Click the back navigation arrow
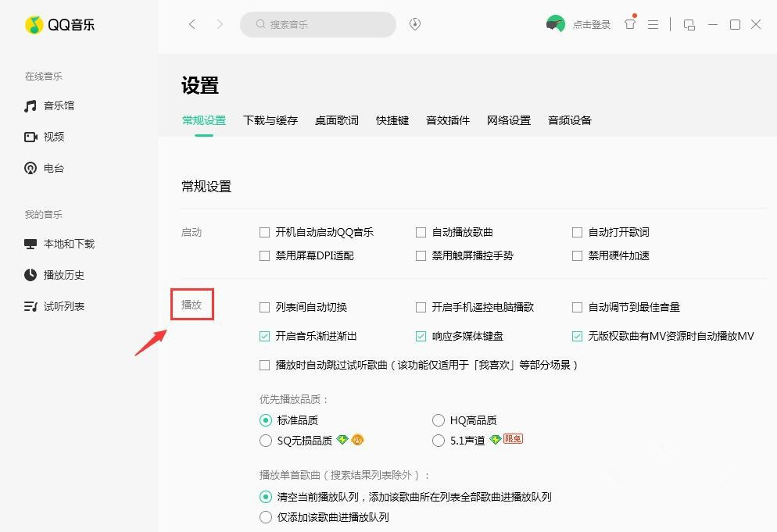This screenshot has width=777, height=532. pos(192,24)
